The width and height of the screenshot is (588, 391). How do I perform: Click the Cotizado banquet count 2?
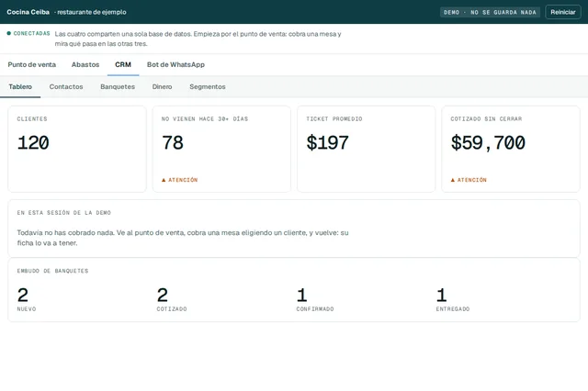(x=163, y=296)
